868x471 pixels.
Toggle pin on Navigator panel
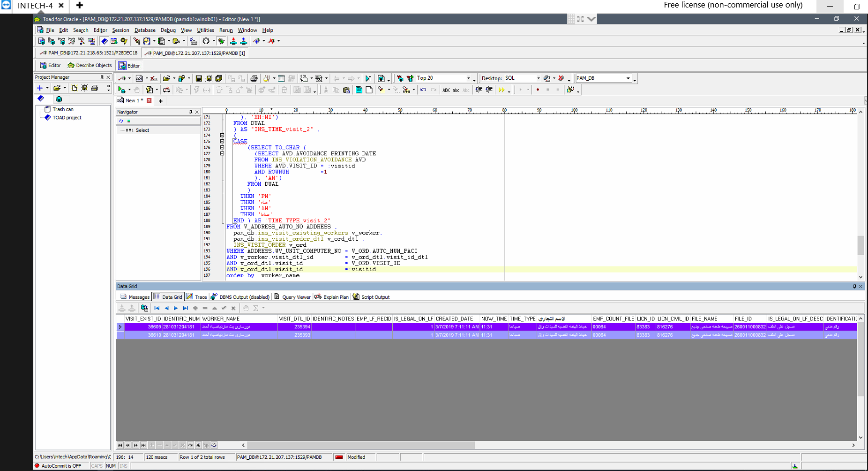click(x=191, y=112)
